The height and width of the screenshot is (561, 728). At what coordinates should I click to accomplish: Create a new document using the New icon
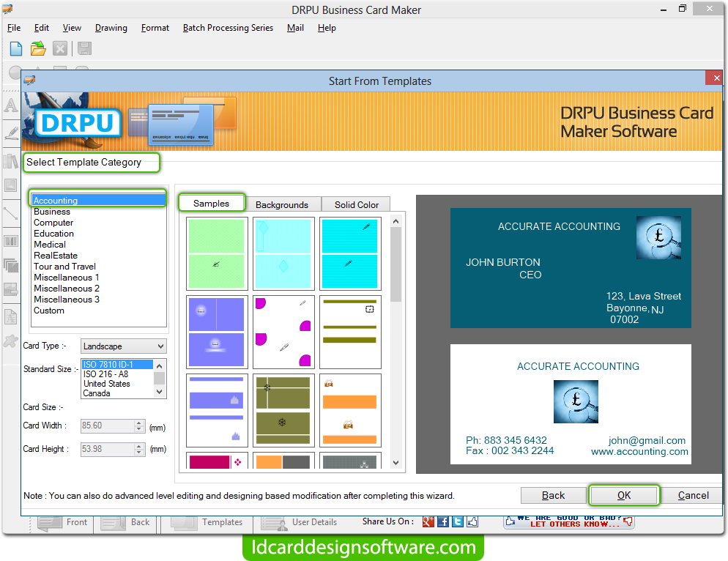(x=15, y=48)
